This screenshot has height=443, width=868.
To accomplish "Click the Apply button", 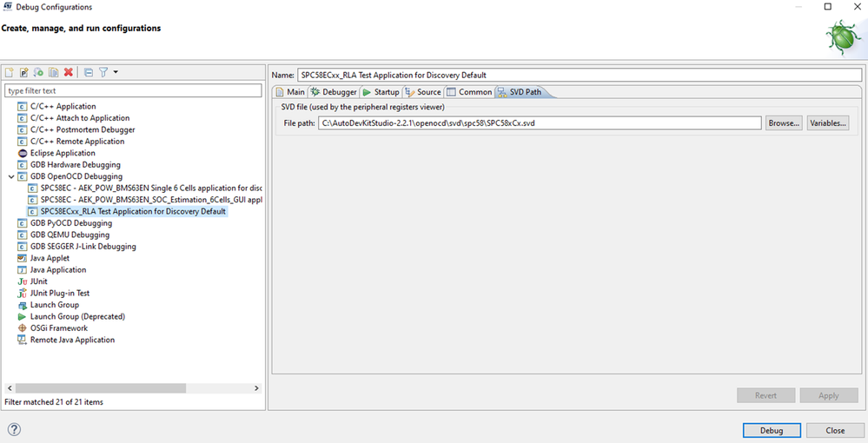I will (x=829, y=395).
